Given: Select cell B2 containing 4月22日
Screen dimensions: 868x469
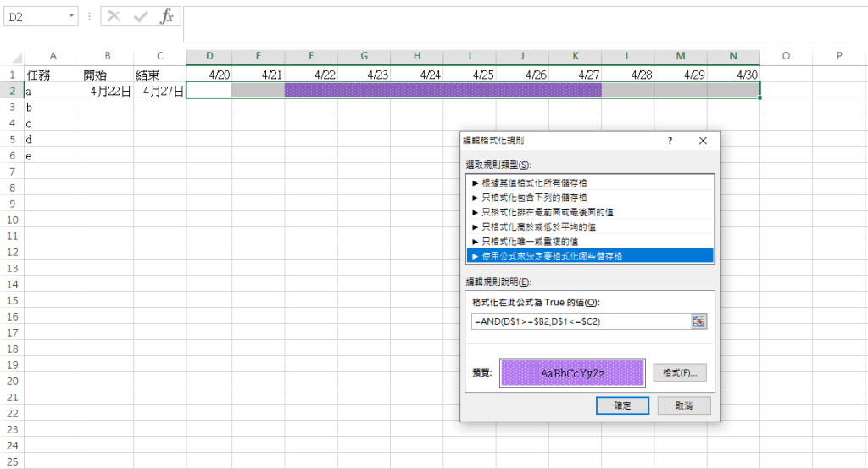Looking at the screenshot, I should click(x=108, y=91).
